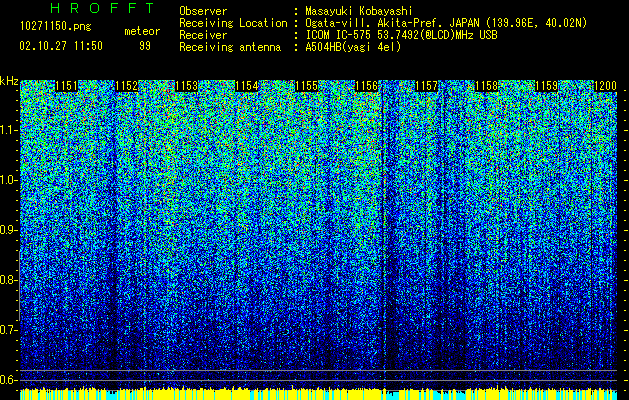The image size is (629, 400).
Task: Click the A504HB(yagi 4el) antenna text
Action: pyautogui.click(x=353, y=47)
